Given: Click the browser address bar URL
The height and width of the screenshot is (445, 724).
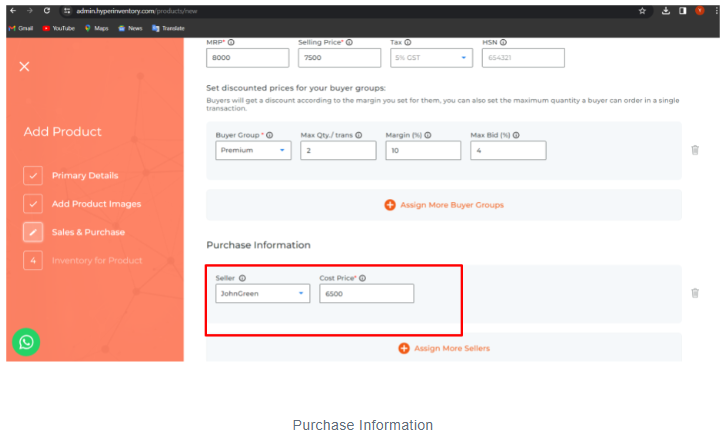Looking at the screenshot, I should click(137, 11).
